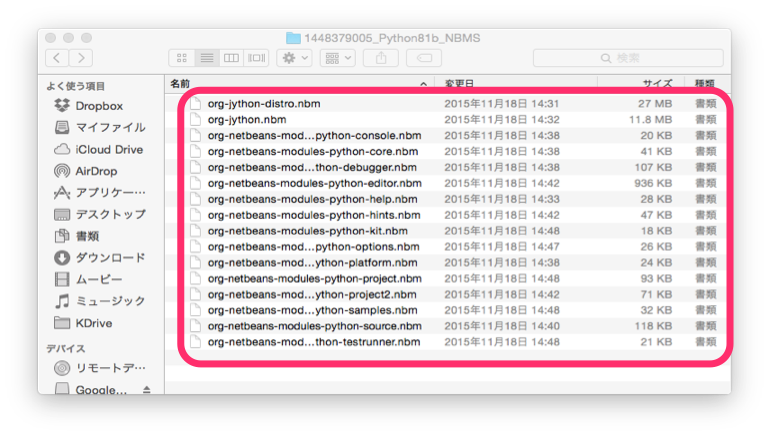Toggle the sort direction arrow on the 名前 column
The height and width of the screenshot is (437, 769).
(423, 84)
